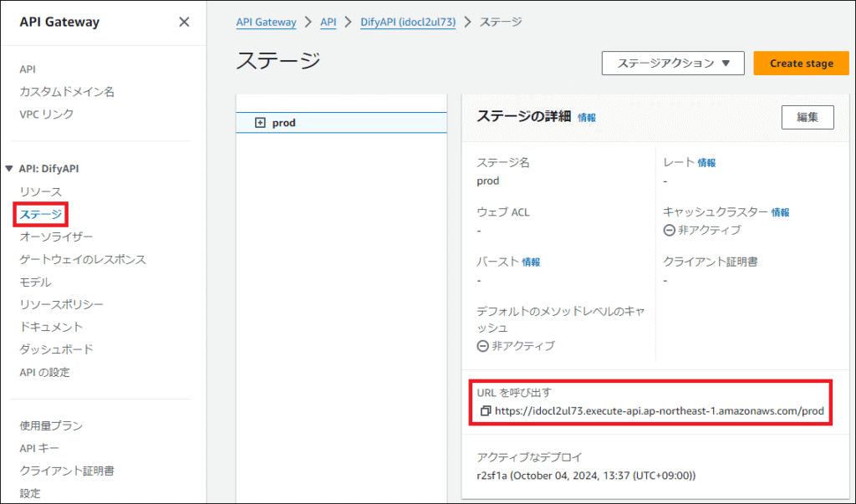This screenshot has height=504, width=856.
Task: Go to API Gateway breadcrumb link
Action: (x=266, y=23)
